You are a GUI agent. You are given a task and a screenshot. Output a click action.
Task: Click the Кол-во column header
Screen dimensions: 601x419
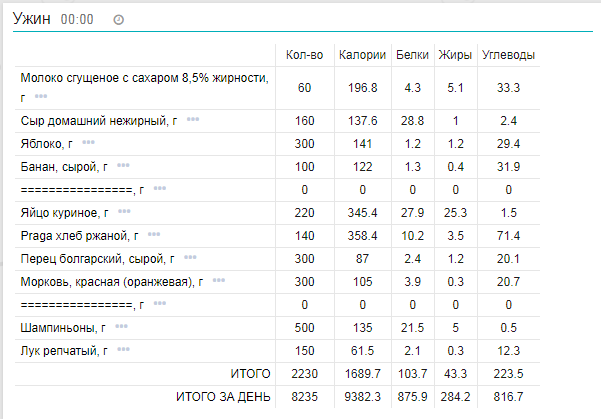pyautogui.click(x=304, y=55)
